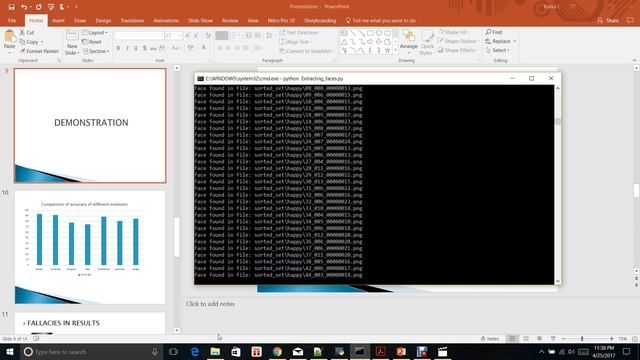Select slide 10 chart thumbnail
Screen dimensions: 640x360
(x=90, y=247)
